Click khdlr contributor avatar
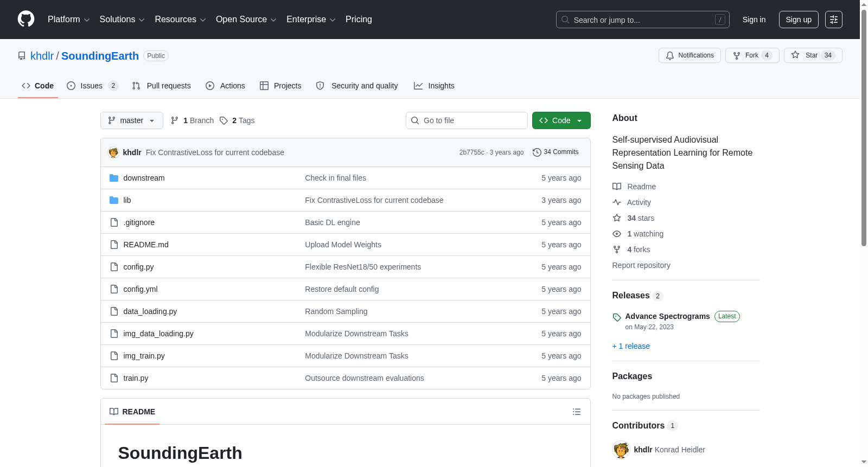The height and width of the screenshot is (467, 868). tap(621, 450)
